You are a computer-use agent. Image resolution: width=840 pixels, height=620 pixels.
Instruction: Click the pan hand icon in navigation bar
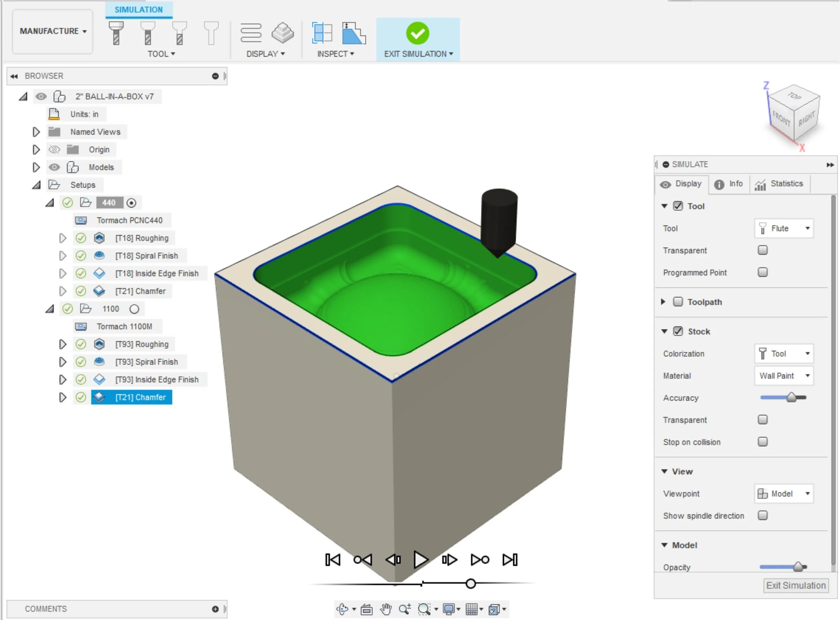(385, 609)
